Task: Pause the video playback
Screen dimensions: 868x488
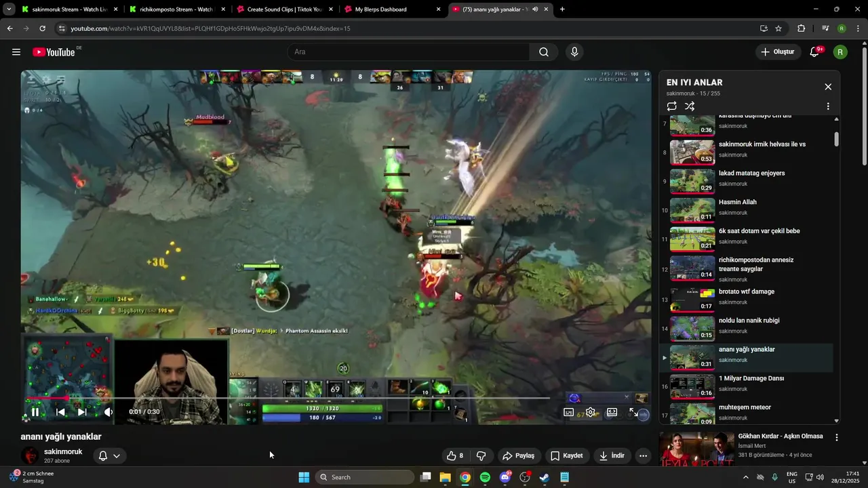Action: click(35, 411)
